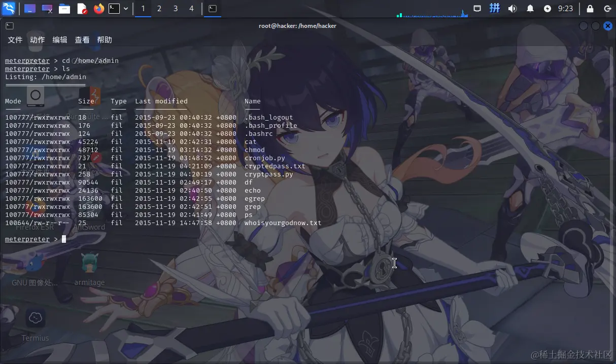Click the 'Size' column header
Screen dimensions: 616x364
(86, 101)
